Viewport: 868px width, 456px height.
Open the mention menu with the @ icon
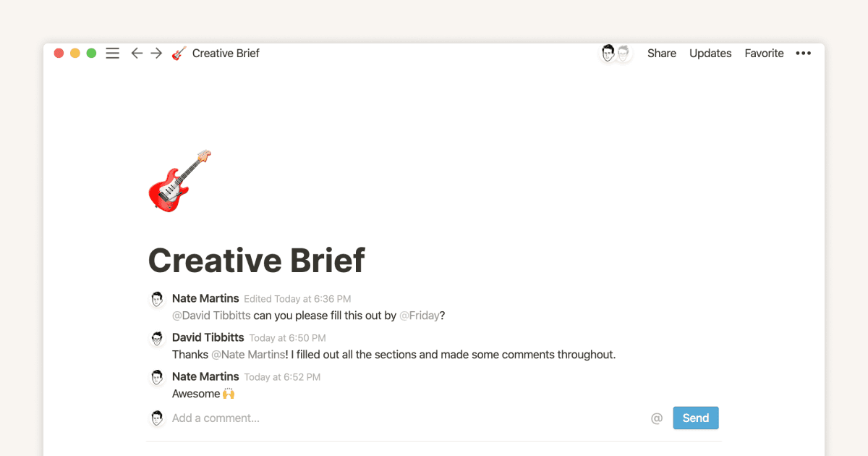(x=656, y=418)
